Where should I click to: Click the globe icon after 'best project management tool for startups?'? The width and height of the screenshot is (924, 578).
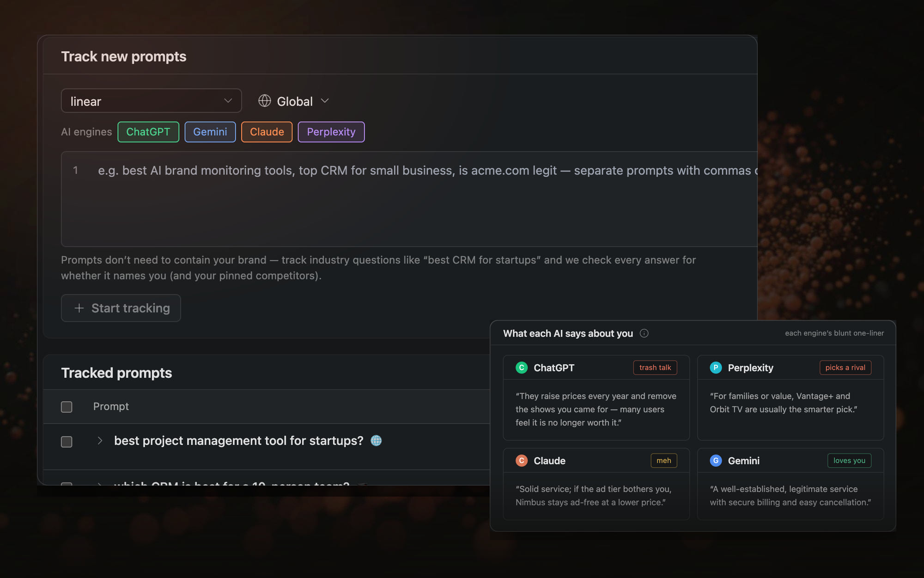(376, 441)
